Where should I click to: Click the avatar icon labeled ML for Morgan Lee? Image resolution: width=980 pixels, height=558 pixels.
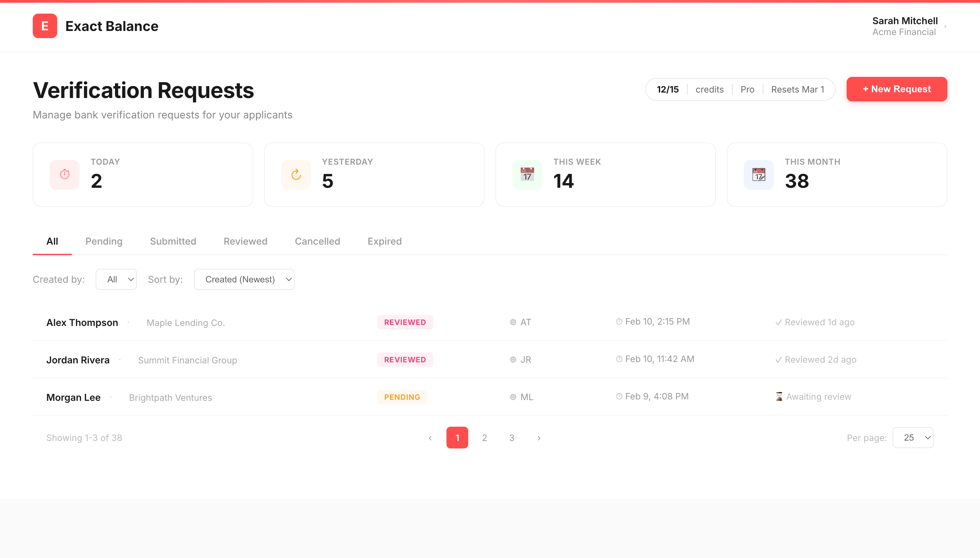pos(512,397)
